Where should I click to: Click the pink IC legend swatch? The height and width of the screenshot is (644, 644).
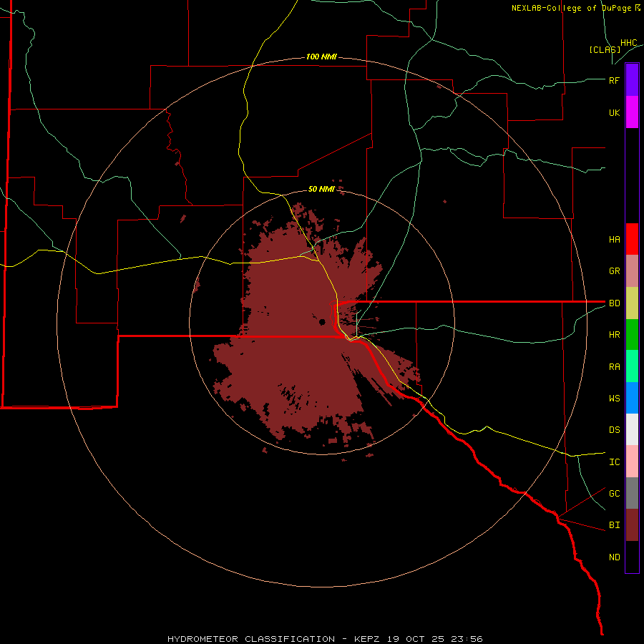click(x=632, y=462)
